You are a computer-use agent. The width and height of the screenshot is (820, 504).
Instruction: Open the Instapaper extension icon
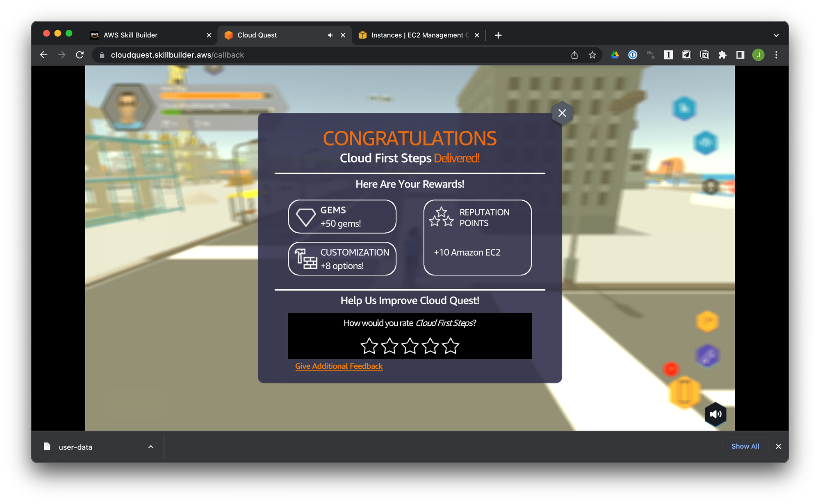(x=668, y=55)
